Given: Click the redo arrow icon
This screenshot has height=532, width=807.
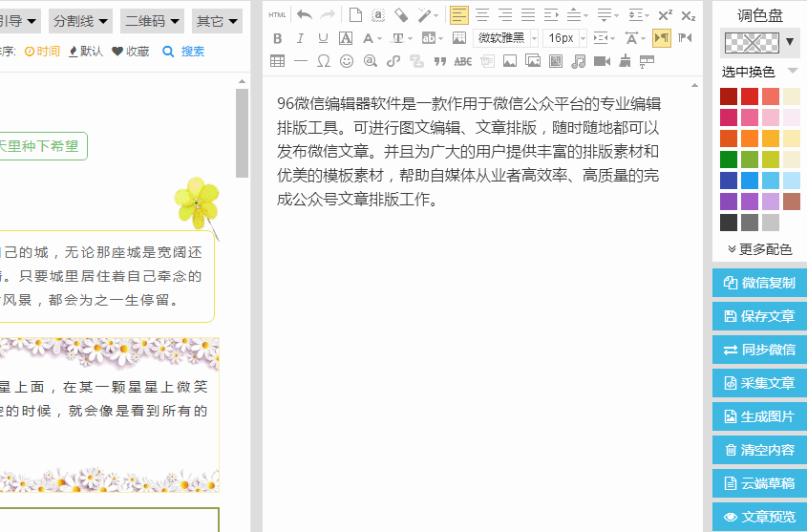Looking at the screenshot, I should coord(328,15).
